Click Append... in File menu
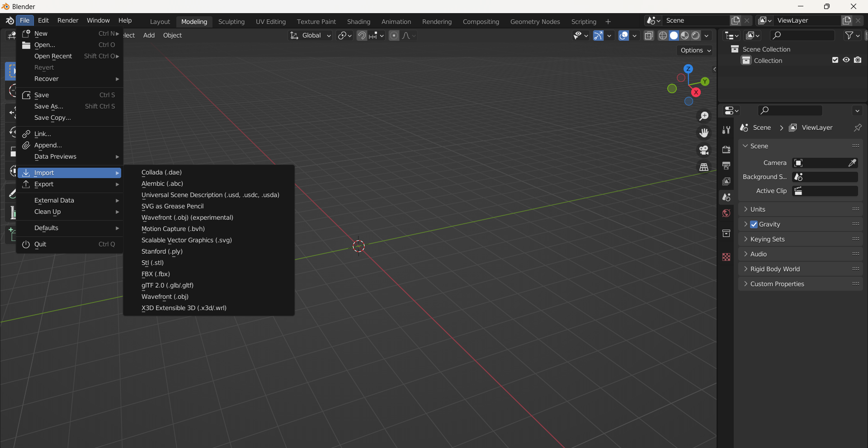 [x=70, y=145]
